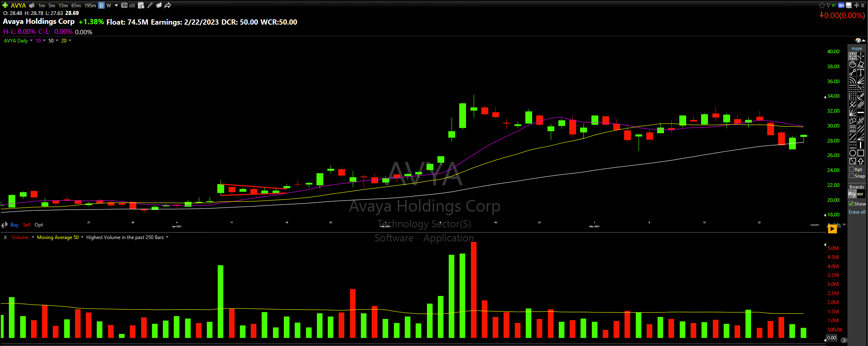Toggle the RT real-time indicator
Viewport: 868px width, 346px height.
(x=834, y=5)
